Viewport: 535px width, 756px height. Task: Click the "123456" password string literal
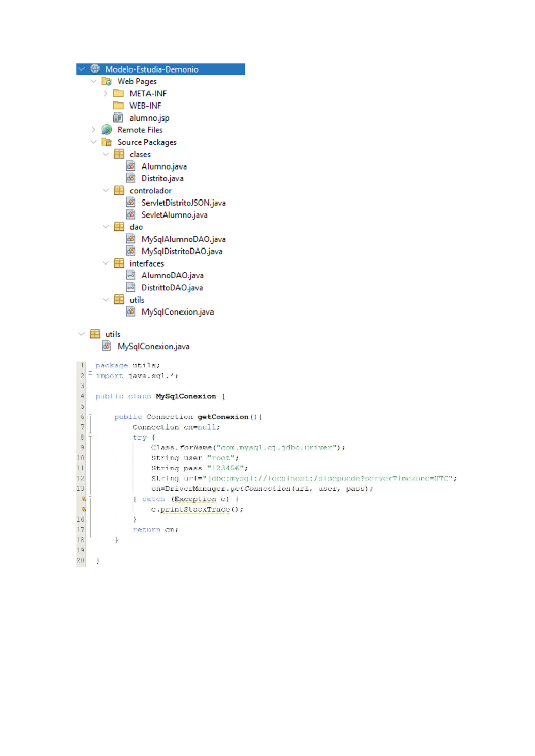tap(225, 468)
